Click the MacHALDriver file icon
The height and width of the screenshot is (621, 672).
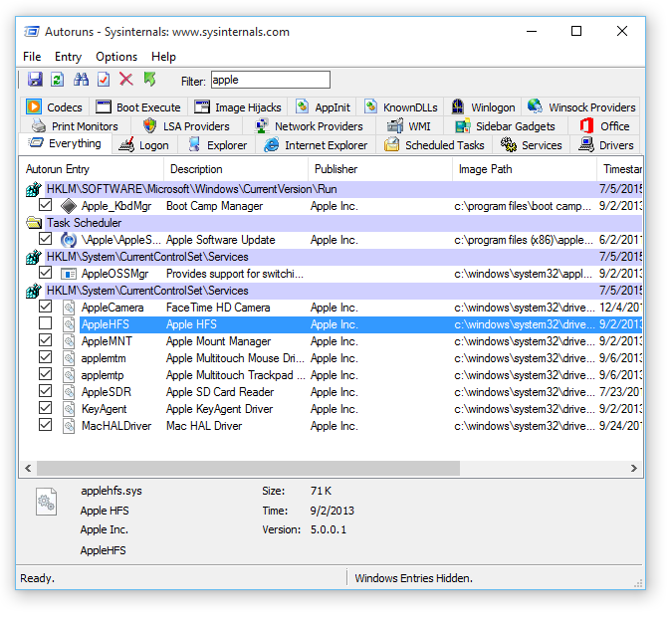point(69,426)
